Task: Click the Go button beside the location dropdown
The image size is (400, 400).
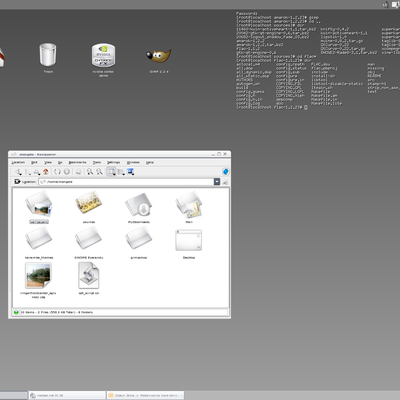Action: coord(225,182)
